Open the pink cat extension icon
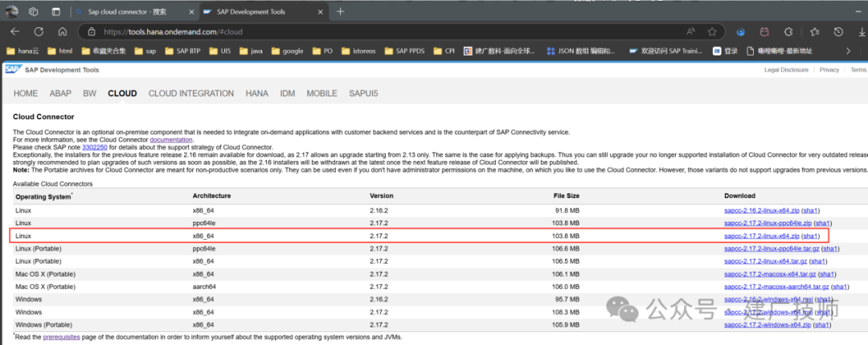The height and width of the screenshot is (345, 868). (x=764, y=31)
